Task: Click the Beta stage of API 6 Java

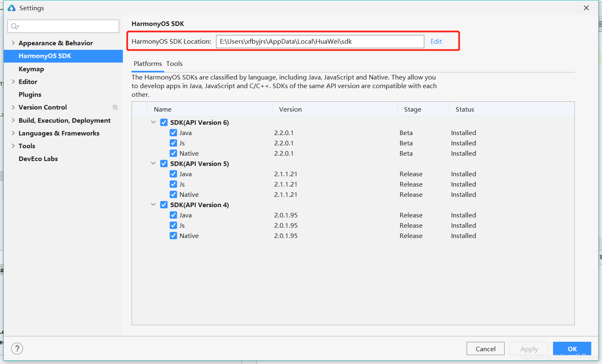Action: pos(406,133)
